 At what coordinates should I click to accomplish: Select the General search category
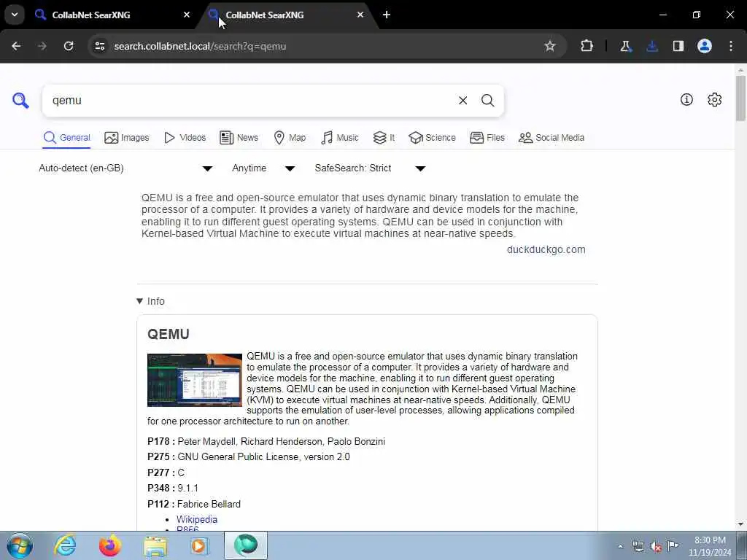(x=66, y=138)
